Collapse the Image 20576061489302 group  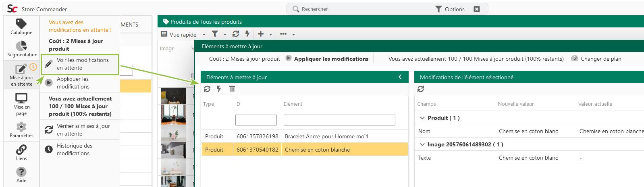tap(422, 144)
